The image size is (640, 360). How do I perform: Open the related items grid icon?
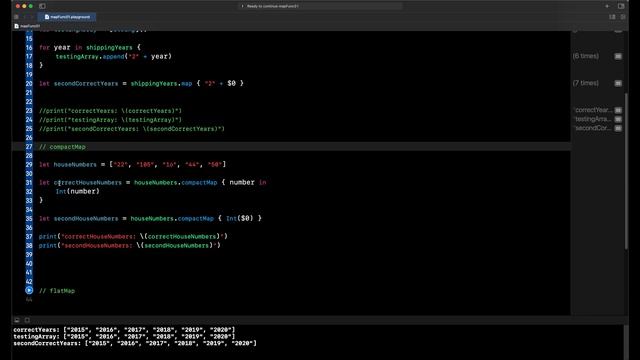(16, 17)
